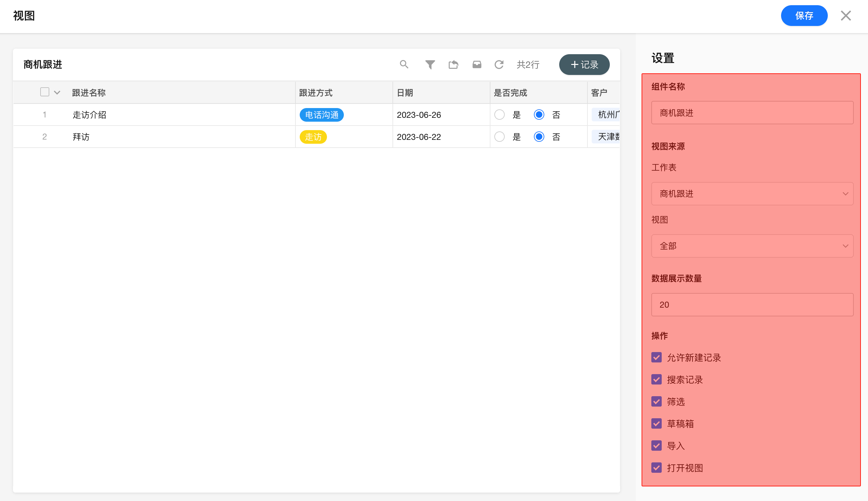Click the 日期 column header
The height and width of the screenshot is (501, 868).
(x=405, y=92)
